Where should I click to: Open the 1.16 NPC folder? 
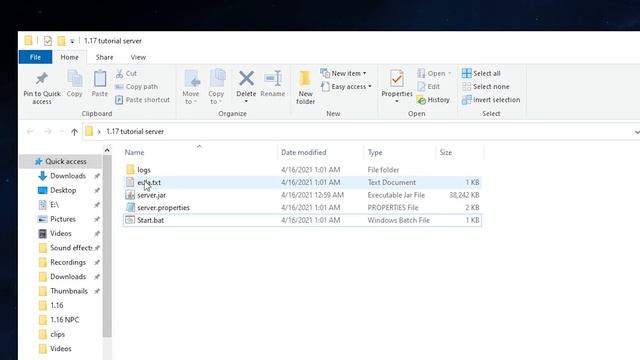pyautogui.click(x=59, y=320)
